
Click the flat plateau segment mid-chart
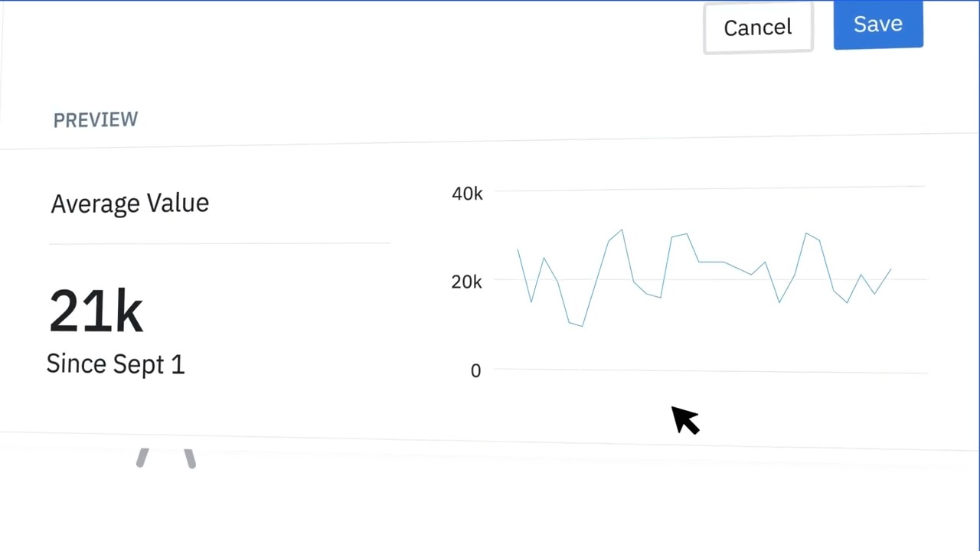[x=711, y=262]
